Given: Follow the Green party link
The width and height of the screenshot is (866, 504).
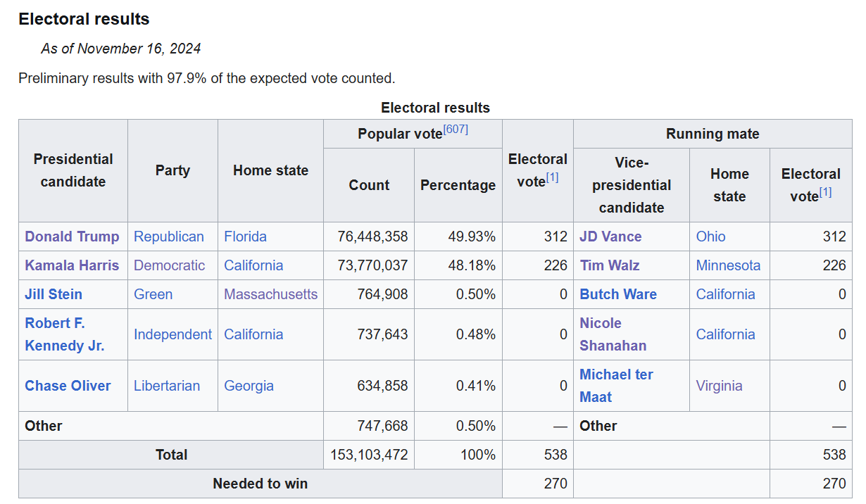Looking at the screenshot, I should pos(153,294).
